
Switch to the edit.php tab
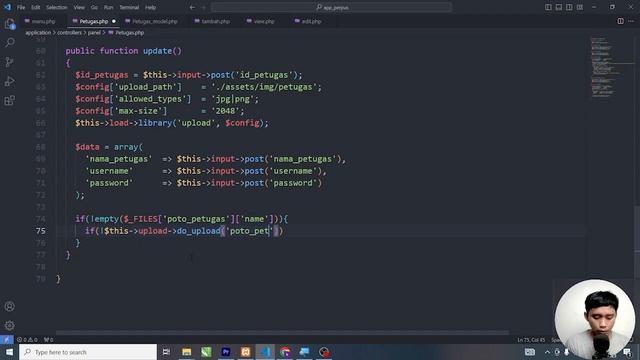point(309,21)
